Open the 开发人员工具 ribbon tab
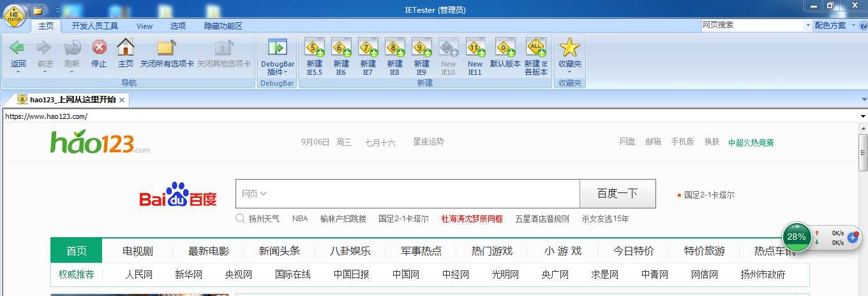 95,26
